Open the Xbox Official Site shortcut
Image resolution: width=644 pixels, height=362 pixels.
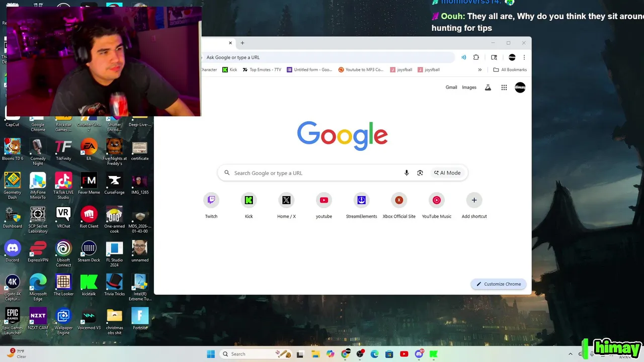pos(399,200)
